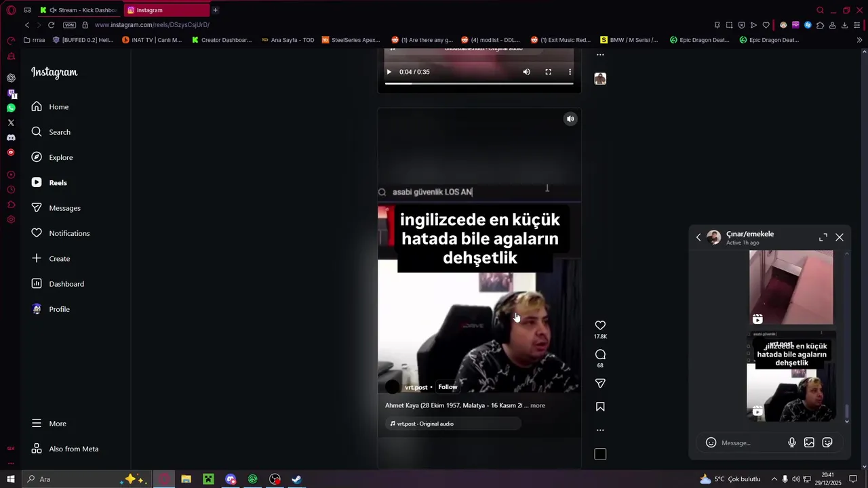Open the upper video's three-dot menu

pyautogui.click(x=570, y=72)
